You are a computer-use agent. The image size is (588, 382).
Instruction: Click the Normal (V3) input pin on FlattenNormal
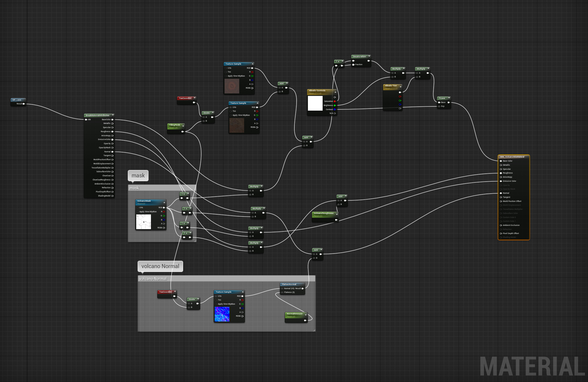[x=282, y=289]
